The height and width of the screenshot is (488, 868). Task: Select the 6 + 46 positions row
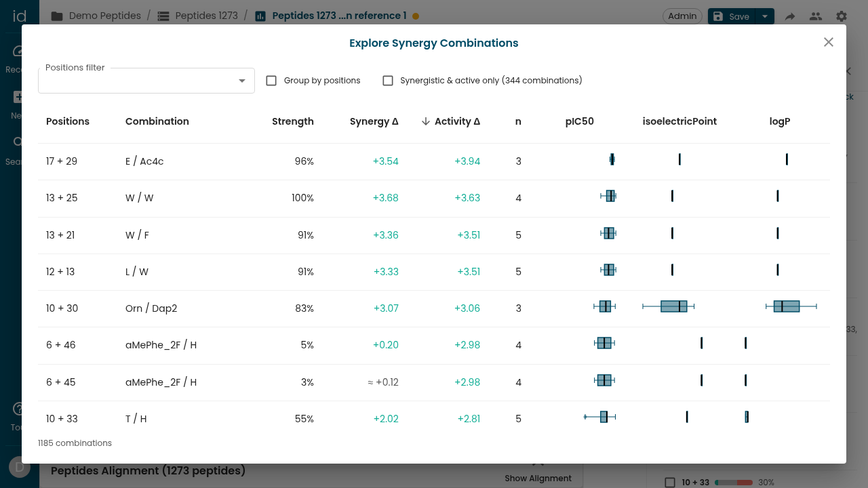coord(434,345)
